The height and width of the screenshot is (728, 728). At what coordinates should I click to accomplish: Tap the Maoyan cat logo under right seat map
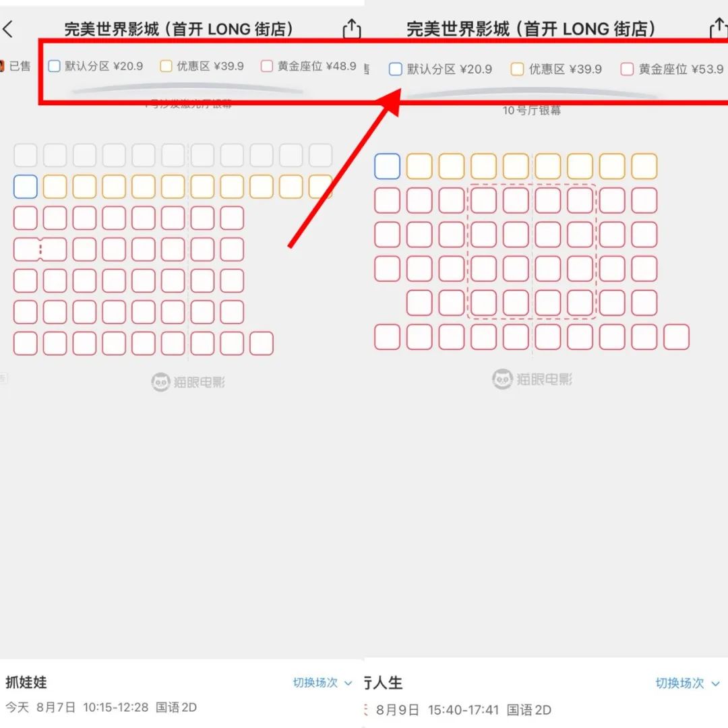(x=502, y=380)
